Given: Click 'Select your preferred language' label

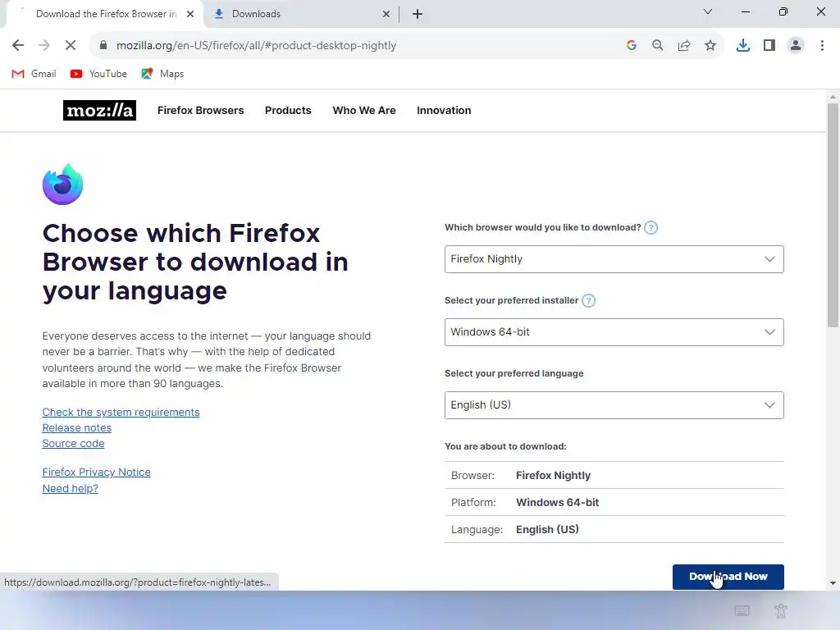Looking at the screenshot, I should pos(514,374).
